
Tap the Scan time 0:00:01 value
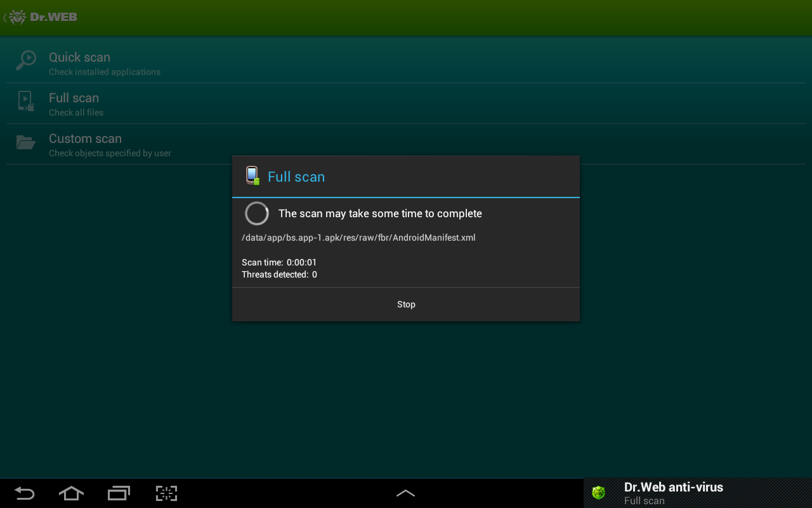click(301, 262)
